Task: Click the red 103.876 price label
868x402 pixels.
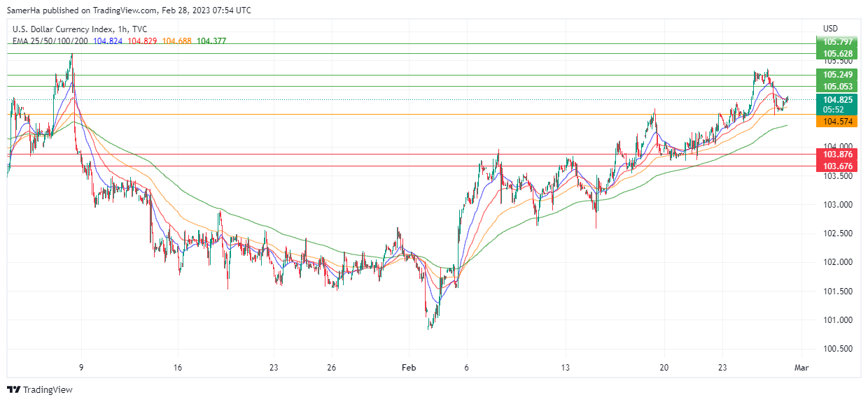Action: pyautogui.click(x=837, y=155)
